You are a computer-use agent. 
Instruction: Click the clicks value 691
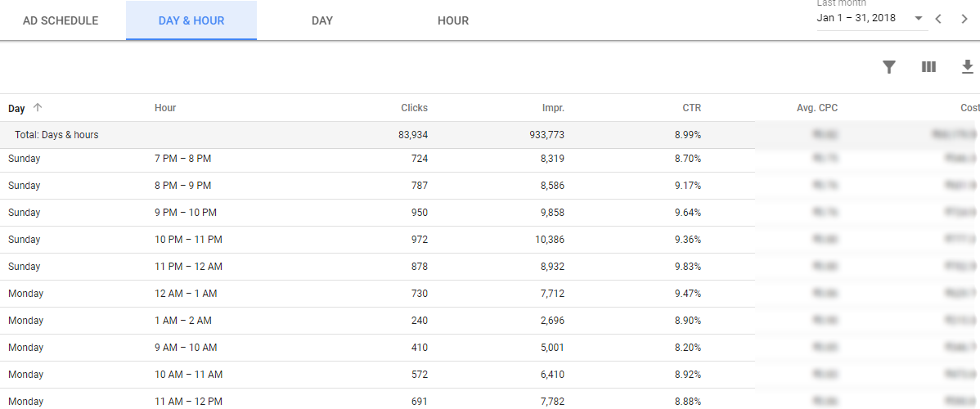tap(420, 400)
